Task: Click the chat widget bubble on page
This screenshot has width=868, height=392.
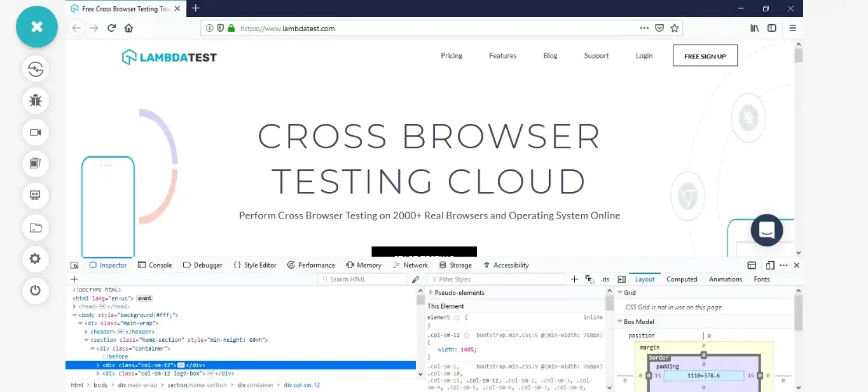Action: pyautogui.click(x=766, y=230)
